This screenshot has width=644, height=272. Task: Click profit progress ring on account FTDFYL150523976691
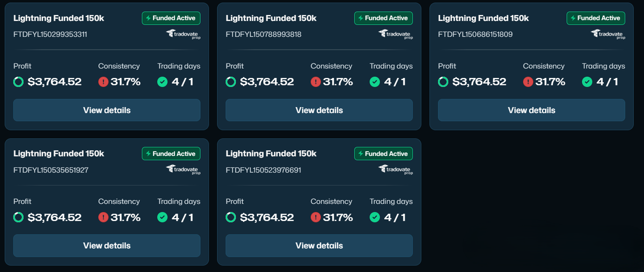point(231,217)
